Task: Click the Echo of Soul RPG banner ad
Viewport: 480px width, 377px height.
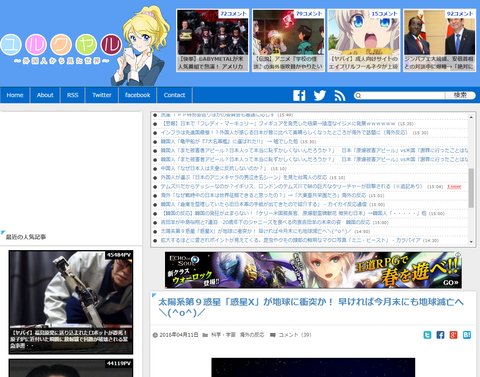Action: point(313,270)
